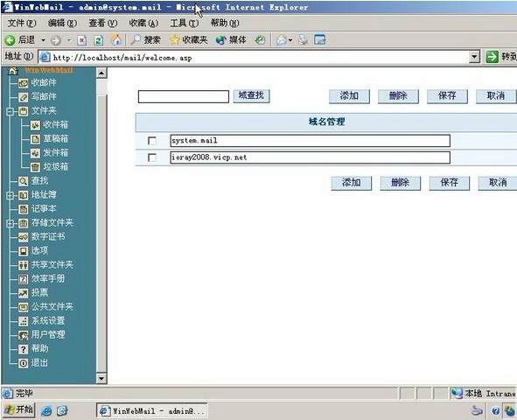Tick the checkbox beside system.mail
The width and height of the screenshot is (517, 420).
click(x=152, y=141)
